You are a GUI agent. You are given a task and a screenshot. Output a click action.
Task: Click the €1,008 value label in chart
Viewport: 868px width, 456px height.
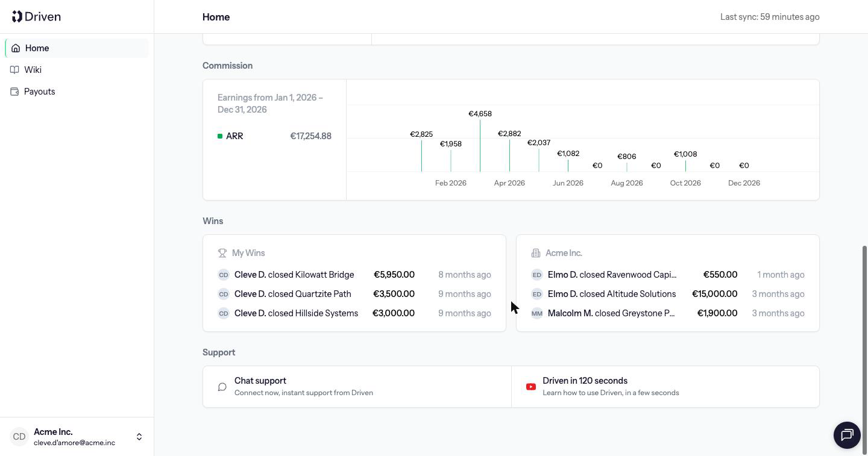tap(685, 154)
